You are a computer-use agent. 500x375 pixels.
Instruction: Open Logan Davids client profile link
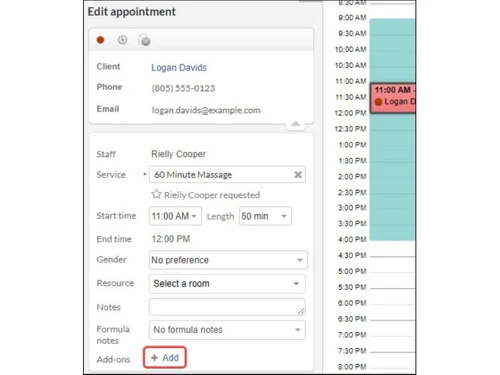click(x=179, y=68)
